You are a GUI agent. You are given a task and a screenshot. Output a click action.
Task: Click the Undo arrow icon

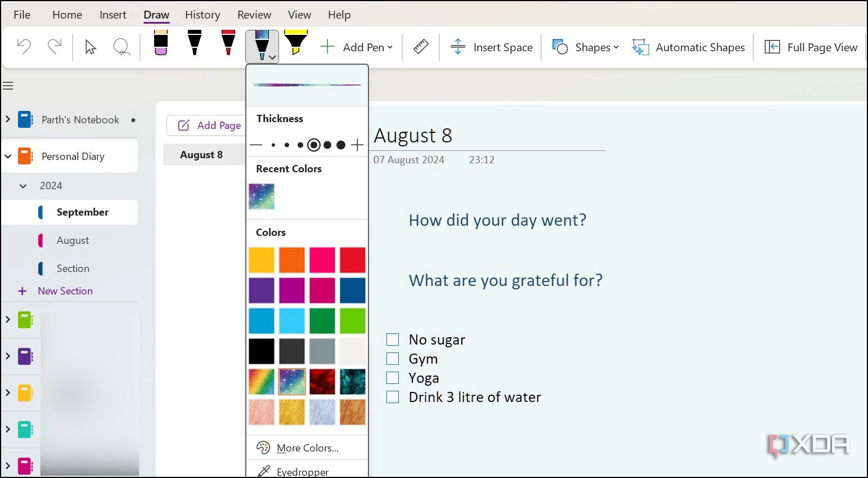[x=24, y=46]
